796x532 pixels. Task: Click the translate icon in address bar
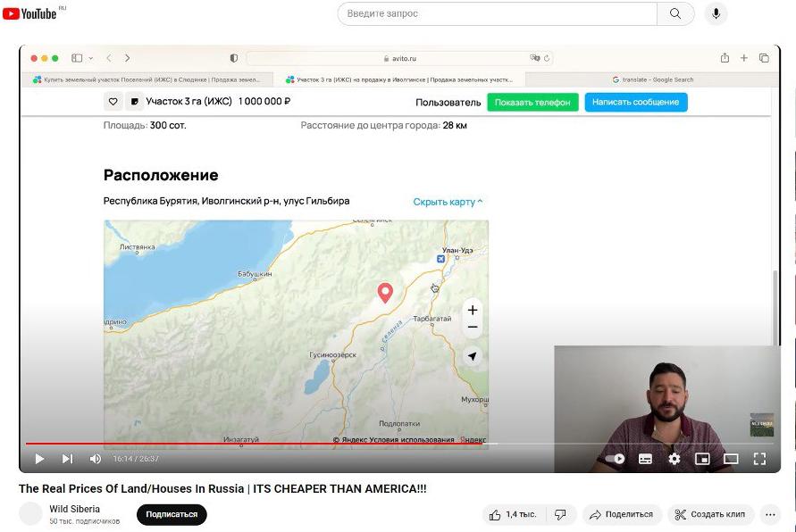coord(534,58)
